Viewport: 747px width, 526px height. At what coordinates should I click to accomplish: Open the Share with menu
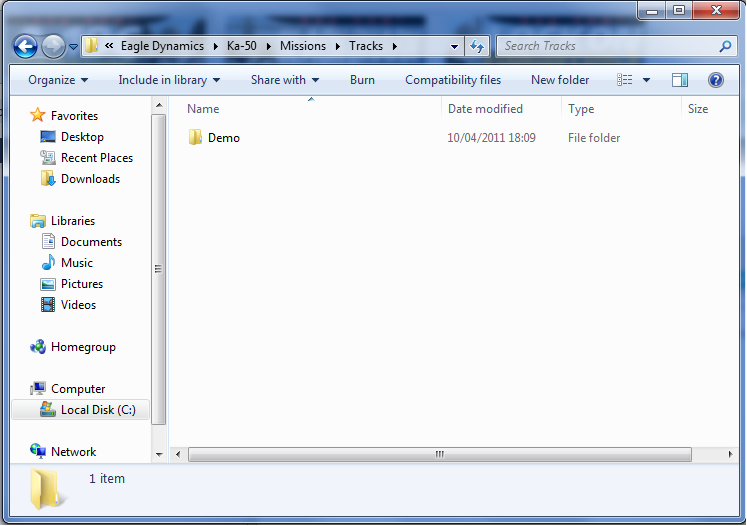[285, 80]
